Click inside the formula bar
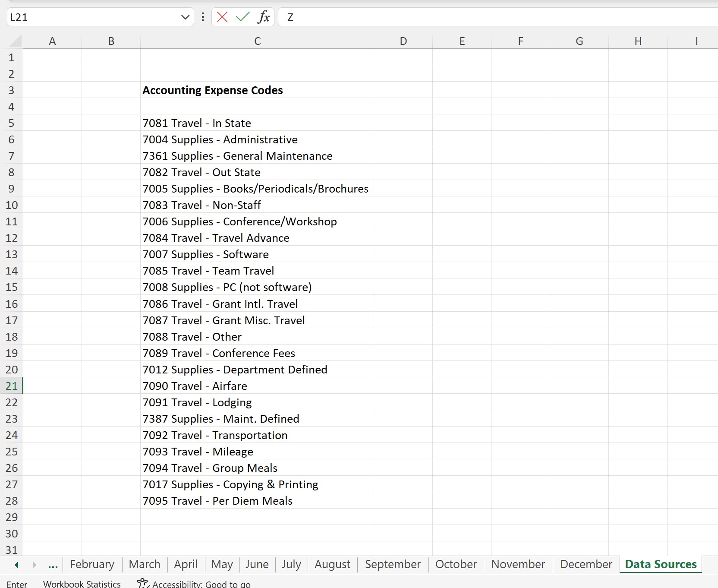The width and height of the screenshot is (718, 588). [388, 17]
